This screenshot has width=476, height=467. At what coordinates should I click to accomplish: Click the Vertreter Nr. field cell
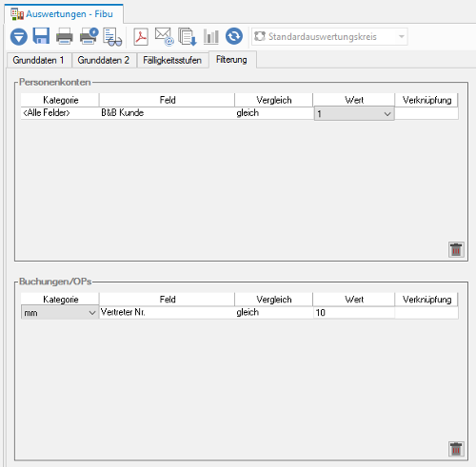click(167, 312)
